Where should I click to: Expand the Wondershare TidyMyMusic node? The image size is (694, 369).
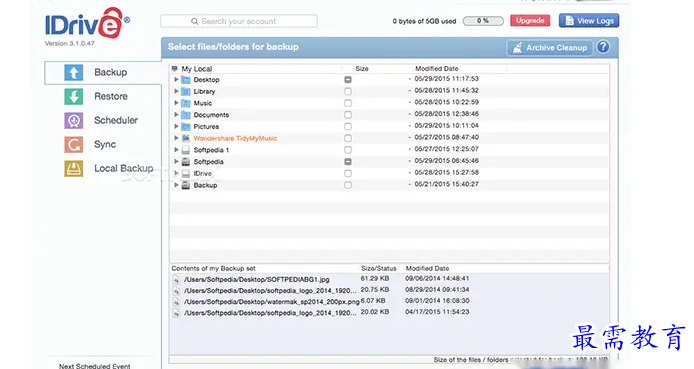(x=176, y=138)
